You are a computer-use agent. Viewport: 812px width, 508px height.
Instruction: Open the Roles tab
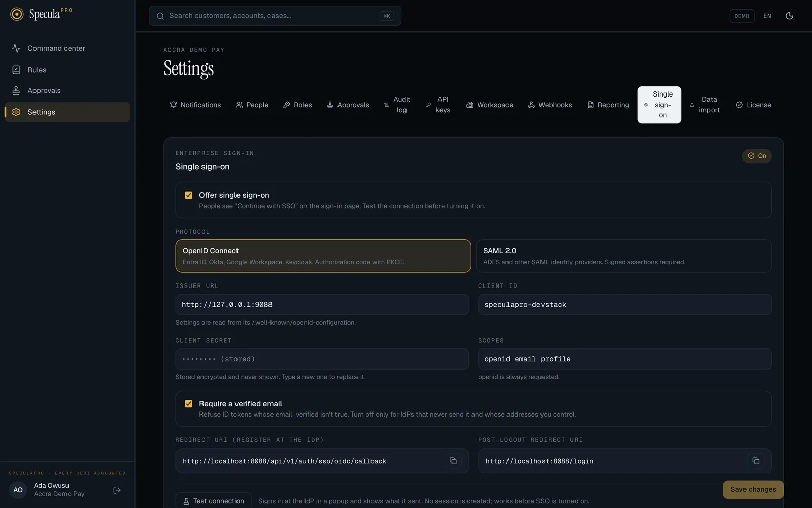pos(297,105)
